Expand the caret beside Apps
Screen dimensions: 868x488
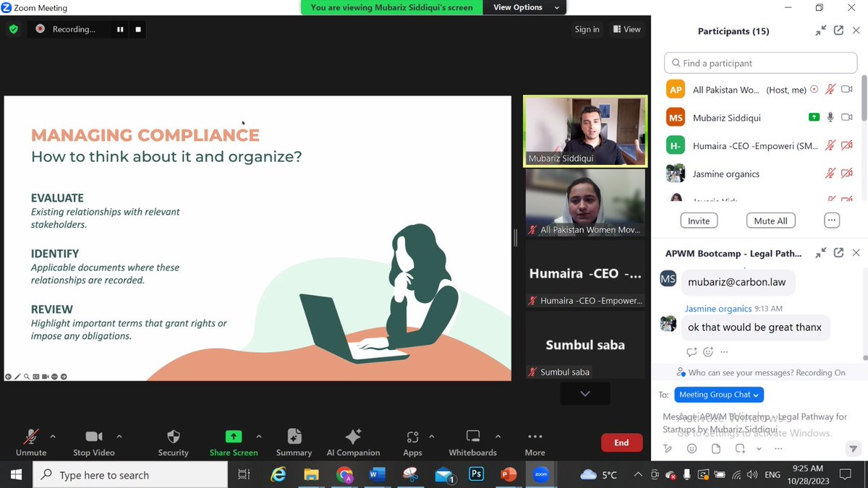432,437
